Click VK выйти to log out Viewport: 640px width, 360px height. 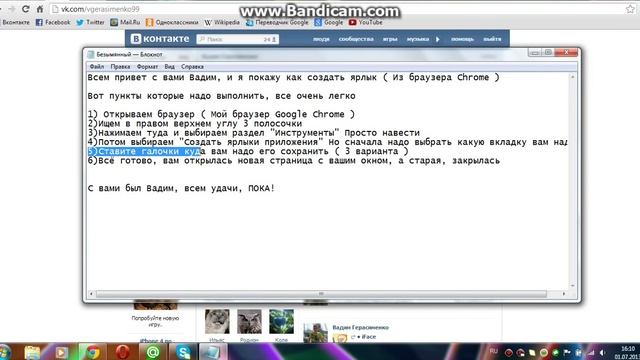coord(492,39)
